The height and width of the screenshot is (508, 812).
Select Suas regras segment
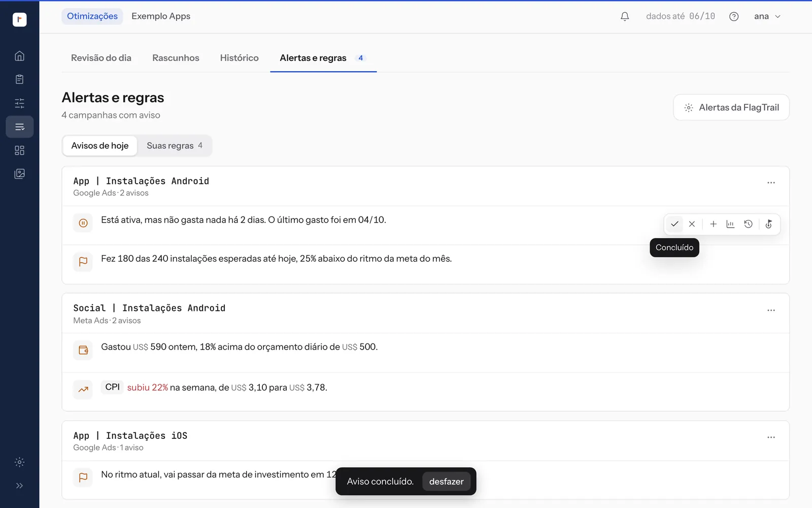pyautogui.click(x=175, y=146)
